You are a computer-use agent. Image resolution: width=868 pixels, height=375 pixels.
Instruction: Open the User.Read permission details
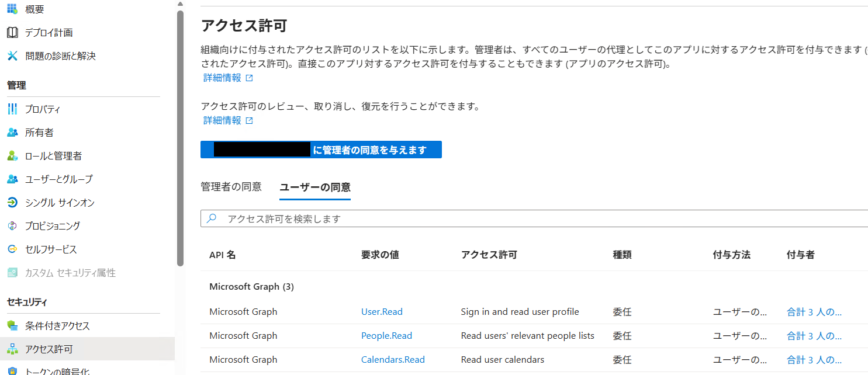pos(382,311)
